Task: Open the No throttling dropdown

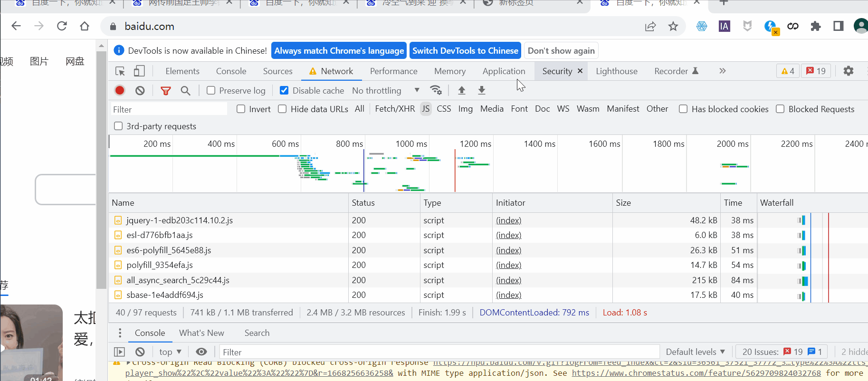Action: pos(386,90)
